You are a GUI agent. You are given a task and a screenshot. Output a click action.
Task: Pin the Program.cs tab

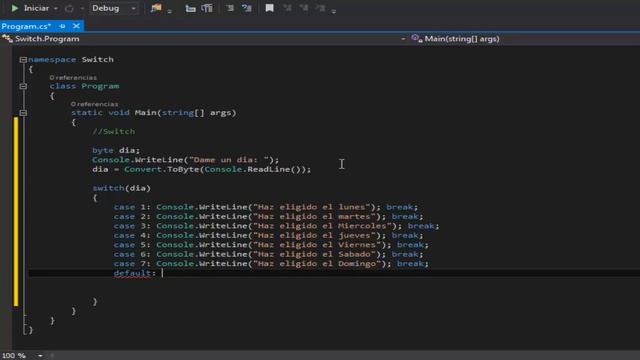tap(62, 26)
